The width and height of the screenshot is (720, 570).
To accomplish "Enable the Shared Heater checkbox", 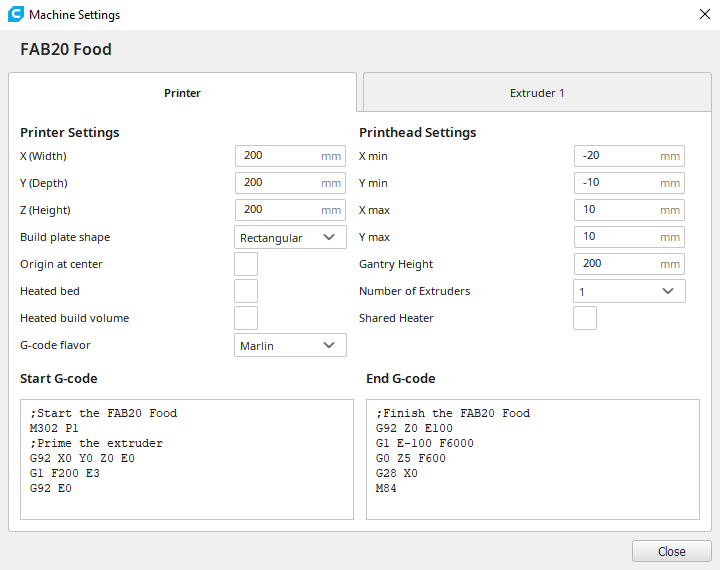I will [x=585, y=318].
